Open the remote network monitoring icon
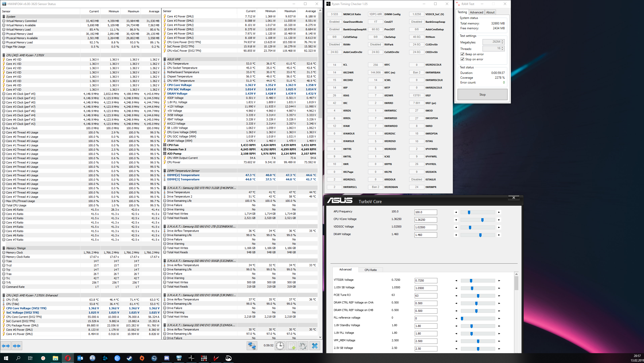The image size is (644, 363). [252, 346]
